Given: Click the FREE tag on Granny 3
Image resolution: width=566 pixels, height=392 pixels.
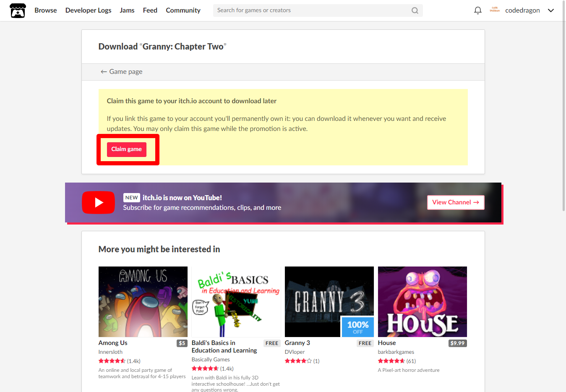Looking at the screenshot, I should coord(365,343).
